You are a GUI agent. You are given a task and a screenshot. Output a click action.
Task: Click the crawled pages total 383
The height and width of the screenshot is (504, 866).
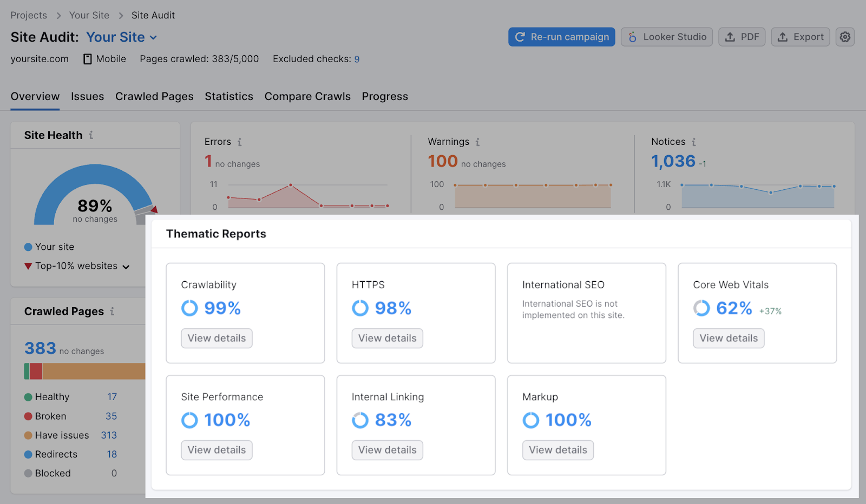(x=40, y=348)
